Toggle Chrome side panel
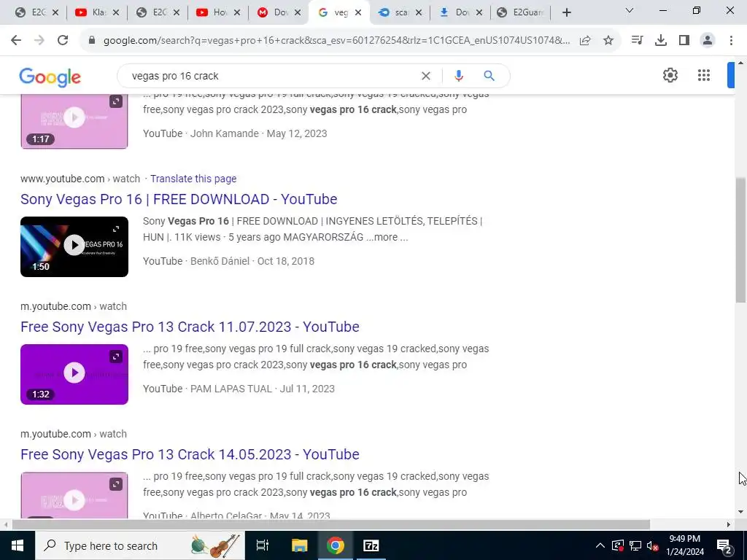 pos(684,41)
